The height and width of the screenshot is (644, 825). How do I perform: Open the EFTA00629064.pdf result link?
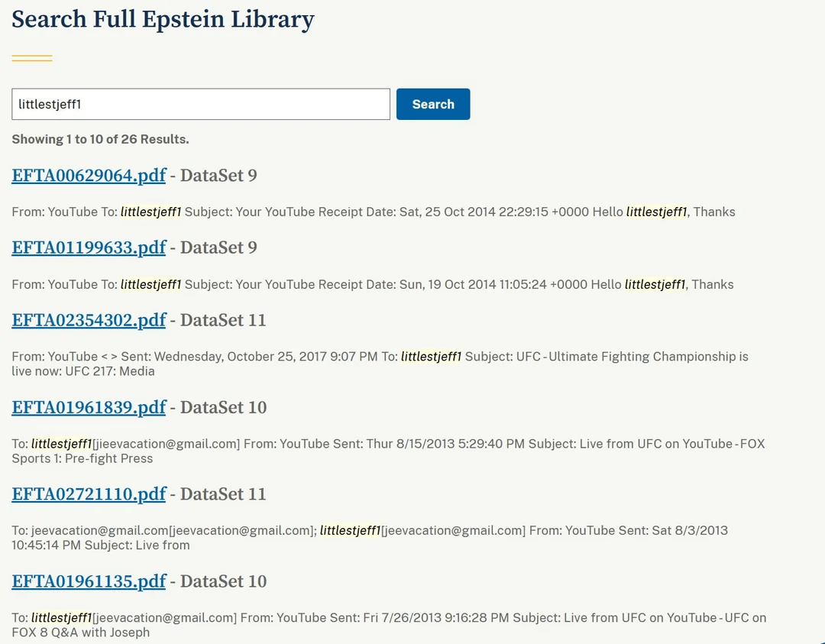pos(89,176)
